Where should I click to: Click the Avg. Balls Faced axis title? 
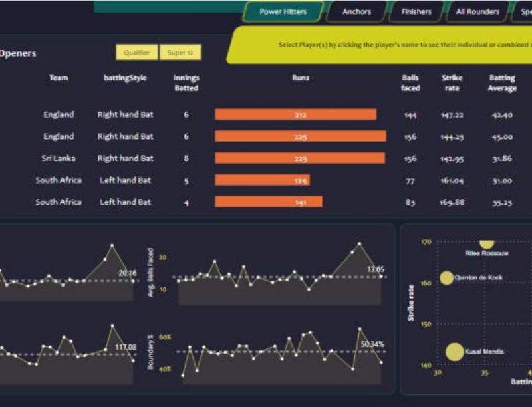click(x=151, y=273)
